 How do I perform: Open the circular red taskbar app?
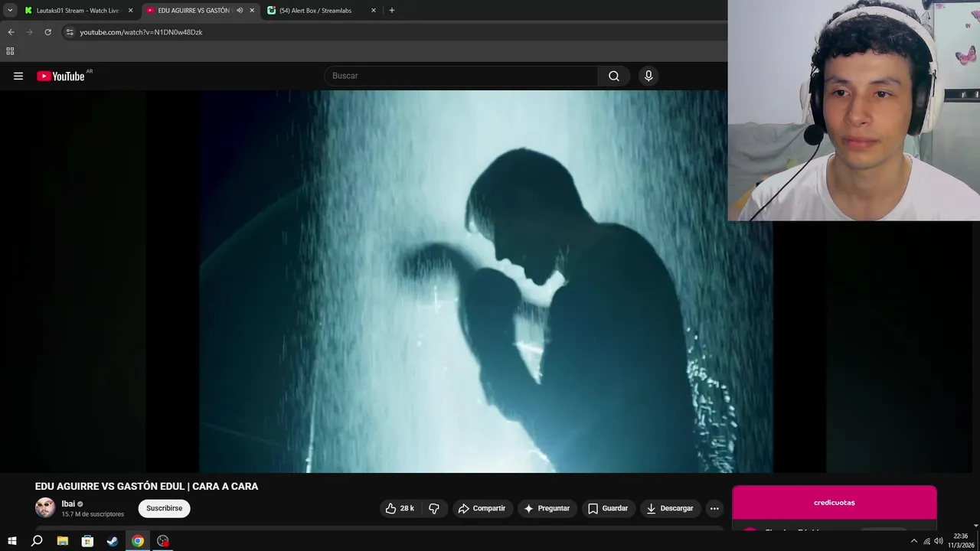point(163,541)
